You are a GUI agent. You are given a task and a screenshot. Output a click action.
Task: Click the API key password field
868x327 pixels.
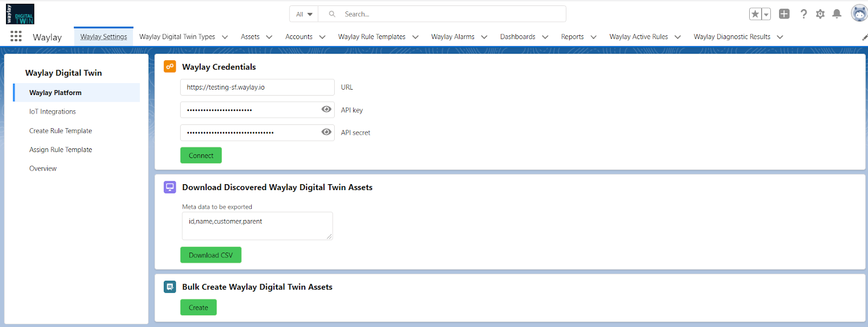257,110
